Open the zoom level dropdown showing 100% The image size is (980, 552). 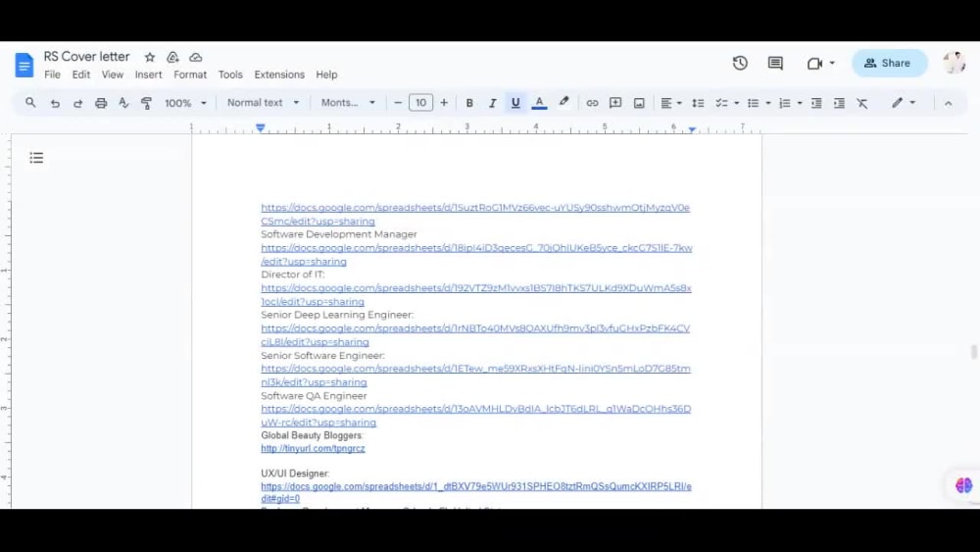point(185,103)
